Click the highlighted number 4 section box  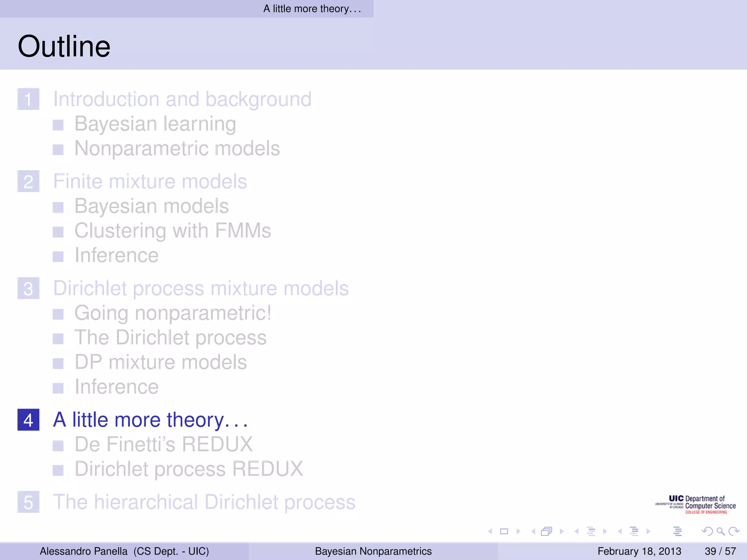pyautogui.click(x=28, y=420)
